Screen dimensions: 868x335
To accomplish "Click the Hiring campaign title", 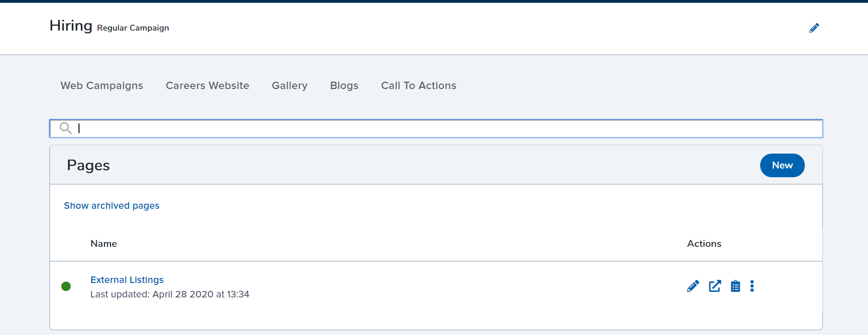I will 71,26.
